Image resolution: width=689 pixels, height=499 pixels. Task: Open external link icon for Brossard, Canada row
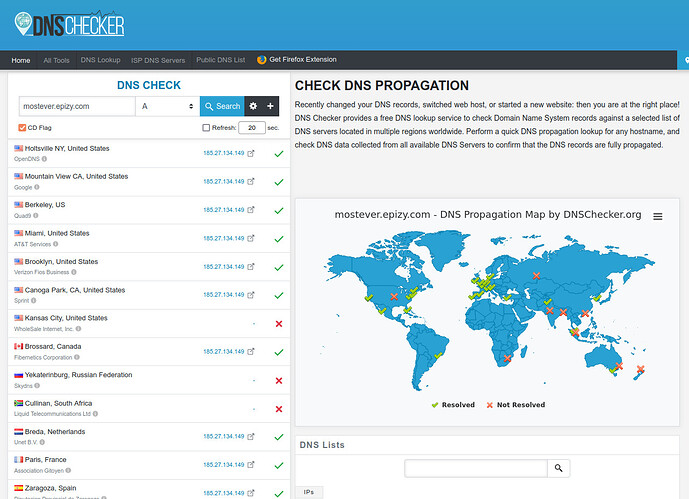pyautogui.click(x=250, y=351)
